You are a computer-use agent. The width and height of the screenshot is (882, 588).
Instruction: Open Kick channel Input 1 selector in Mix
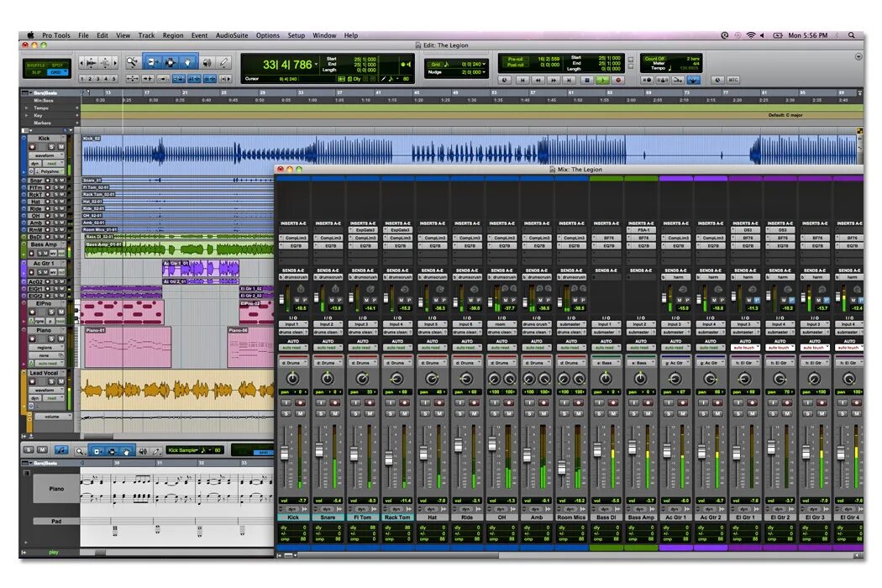click(x=293, y=324)
